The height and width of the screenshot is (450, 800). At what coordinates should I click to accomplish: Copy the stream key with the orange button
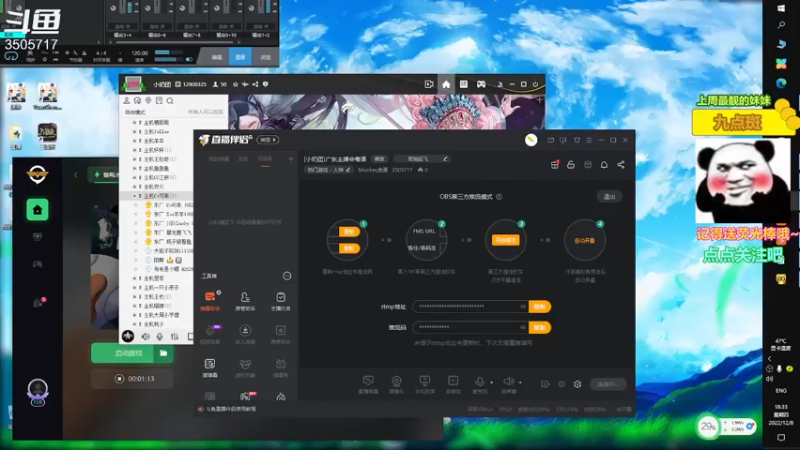click(x=539, y=328)
